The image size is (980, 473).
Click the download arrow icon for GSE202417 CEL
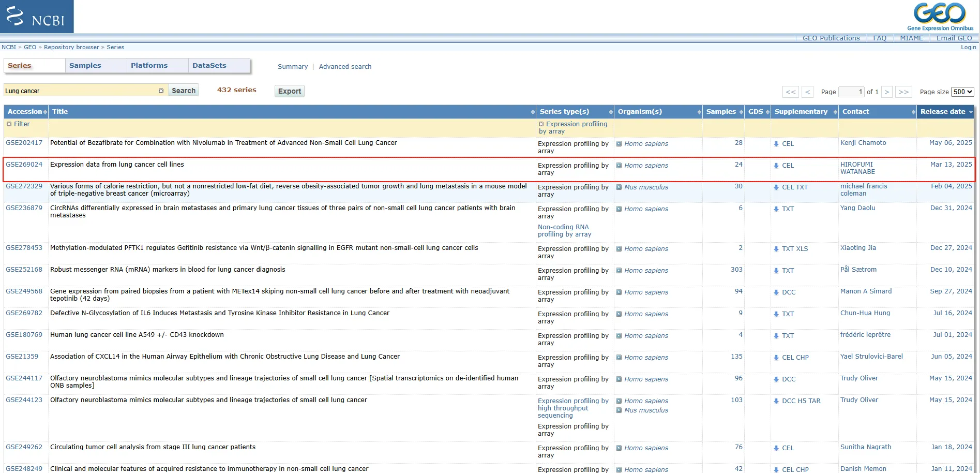click(776, 144)
